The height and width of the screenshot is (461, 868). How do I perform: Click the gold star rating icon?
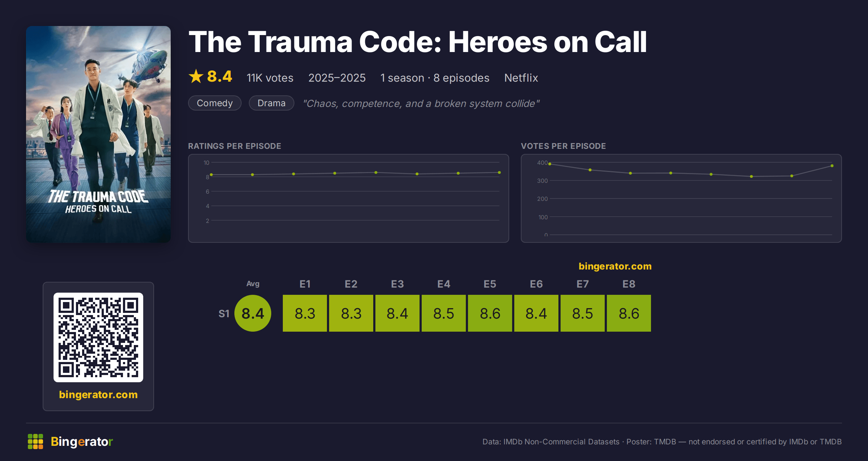196,76
